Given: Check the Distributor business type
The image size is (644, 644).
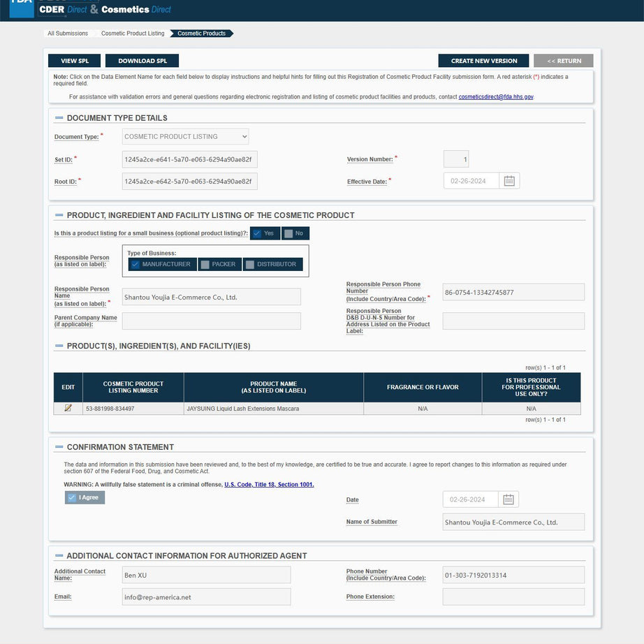Looking at the screenshot, I should point(250,265).
